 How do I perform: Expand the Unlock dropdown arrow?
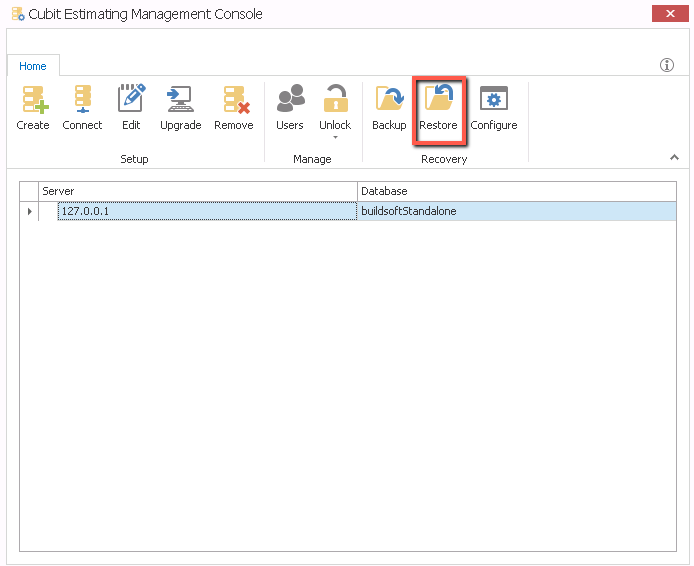click(335, 137)
